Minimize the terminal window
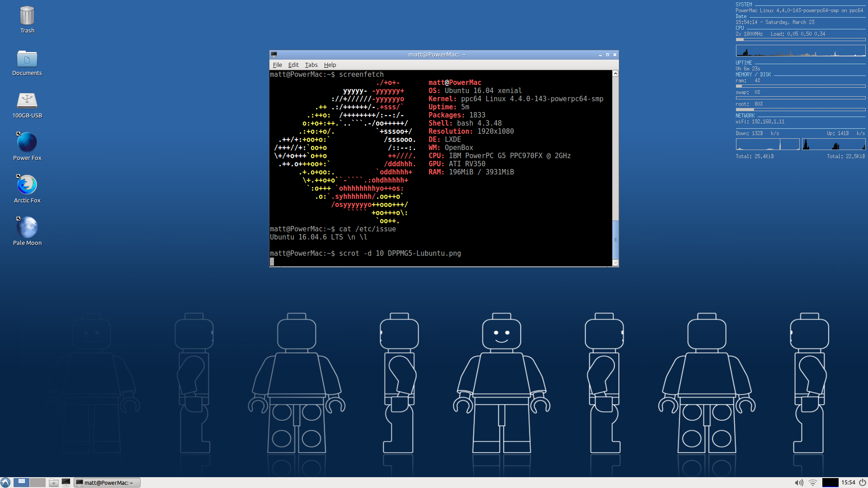The width and height of the screenshot is (868, 488). pos(600,55)
